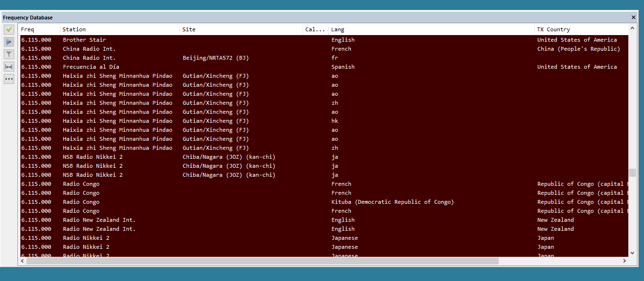This screenshot has height=281, width=644.
Task: Click the truncated Cal... column header
Action: [315, 29]
